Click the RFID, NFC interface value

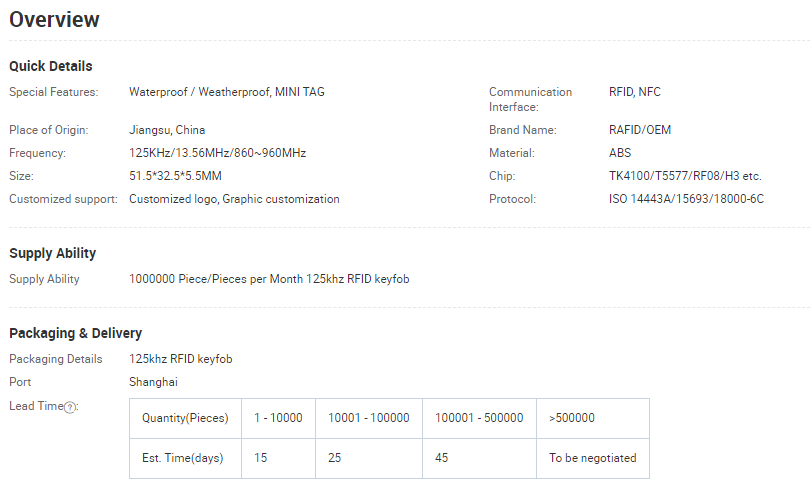click(634, 92)
